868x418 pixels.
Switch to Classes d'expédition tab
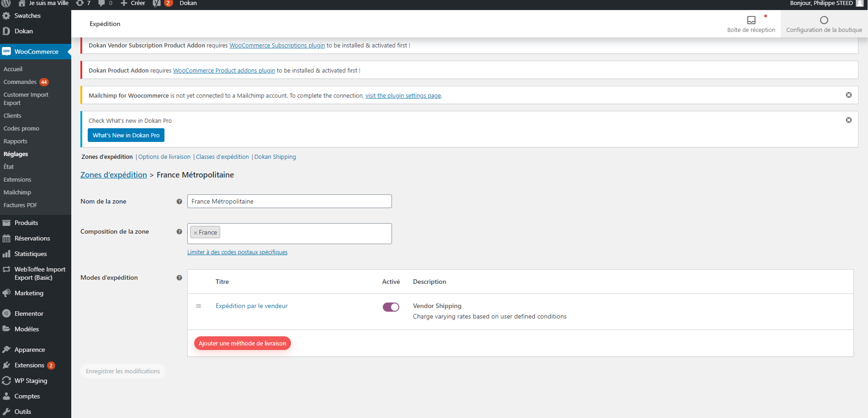coord(222,157)
